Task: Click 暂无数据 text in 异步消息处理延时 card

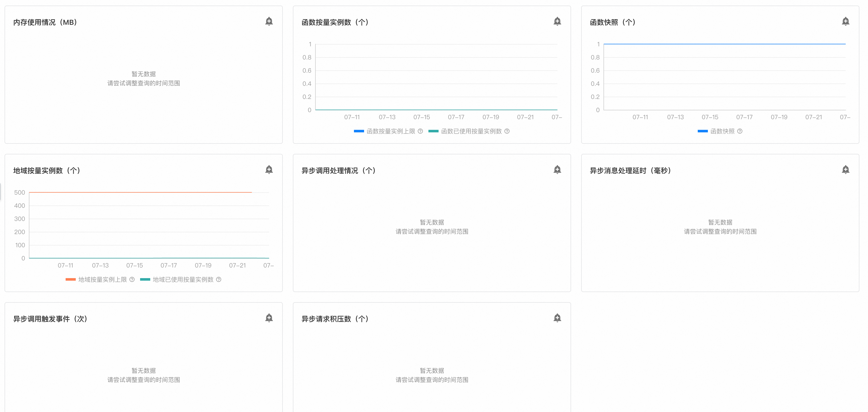Action: tap(720, 222)
